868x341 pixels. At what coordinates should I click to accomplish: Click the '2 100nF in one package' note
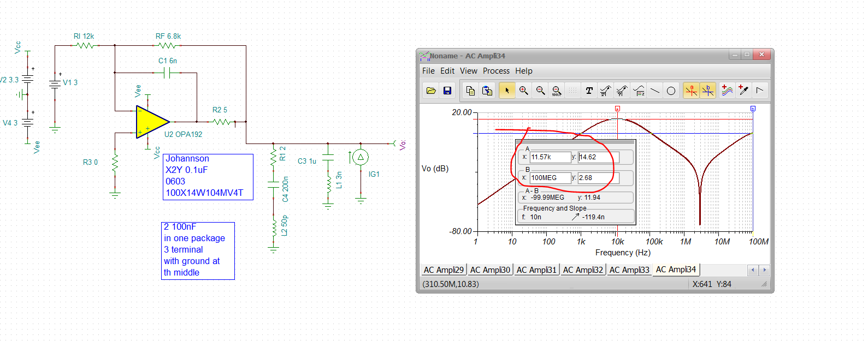pyautogui.click(x=198, y=250)
